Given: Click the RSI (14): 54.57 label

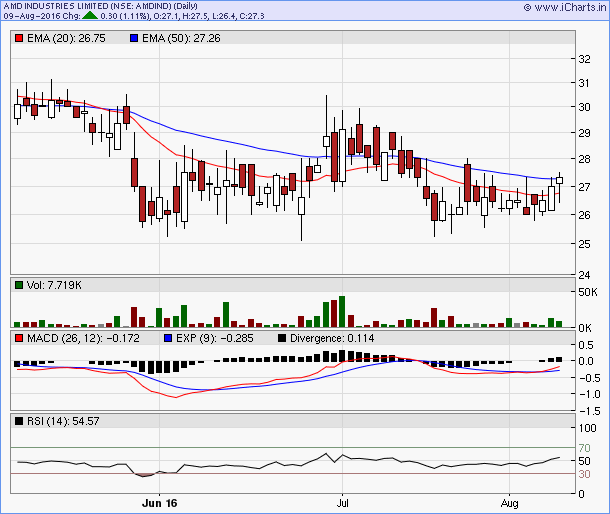Looking at the screenshot, I should tap(63, 421).
